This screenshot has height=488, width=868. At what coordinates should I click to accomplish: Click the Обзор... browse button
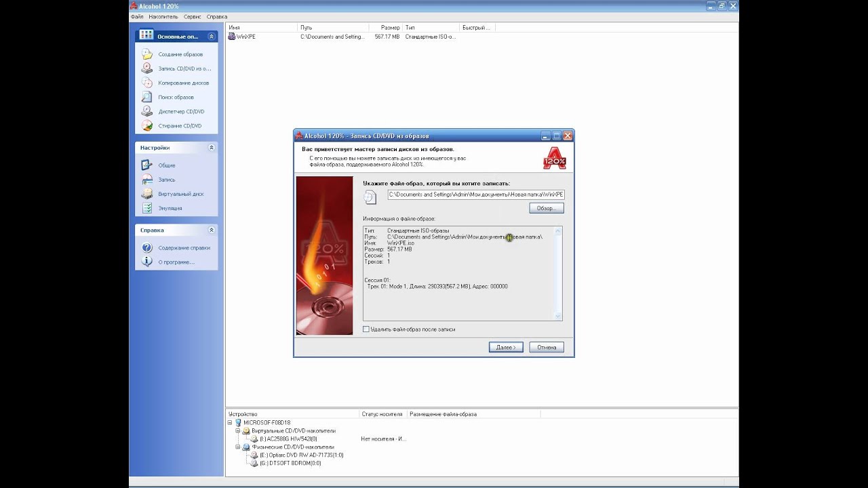(x=546, y=208)
